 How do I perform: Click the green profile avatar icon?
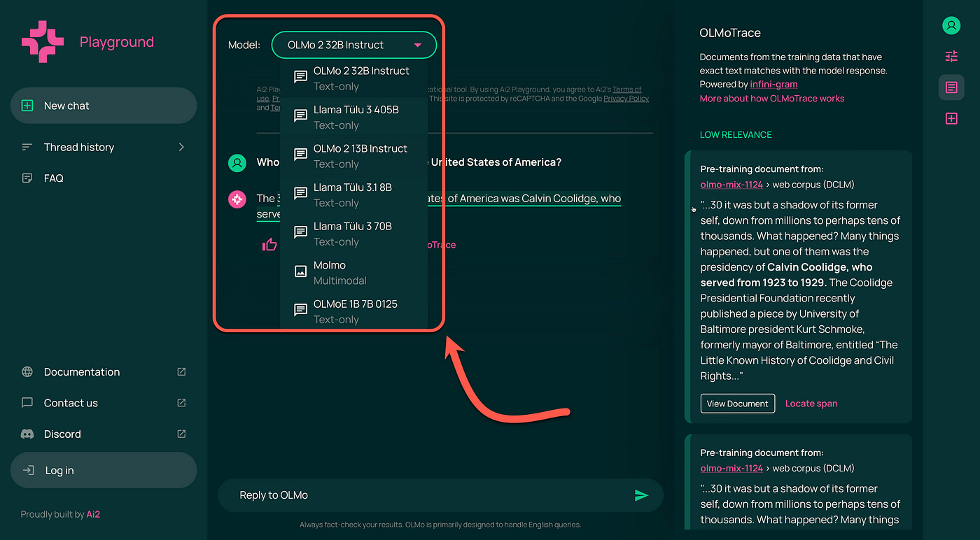pos(951,26)
